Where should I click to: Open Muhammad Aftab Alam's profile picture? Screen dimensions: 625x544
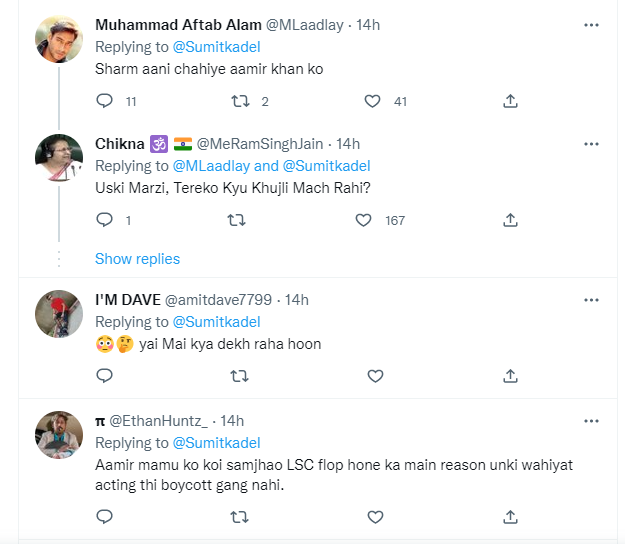click(x=59, y=40)
